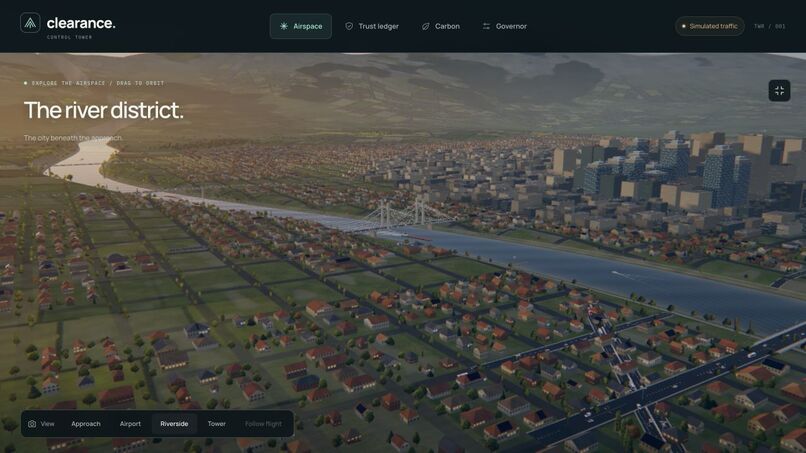Click the 'CONTROL TOWER' subtitle text
Viewport: 806px width, 453px height.
(69, 38)
